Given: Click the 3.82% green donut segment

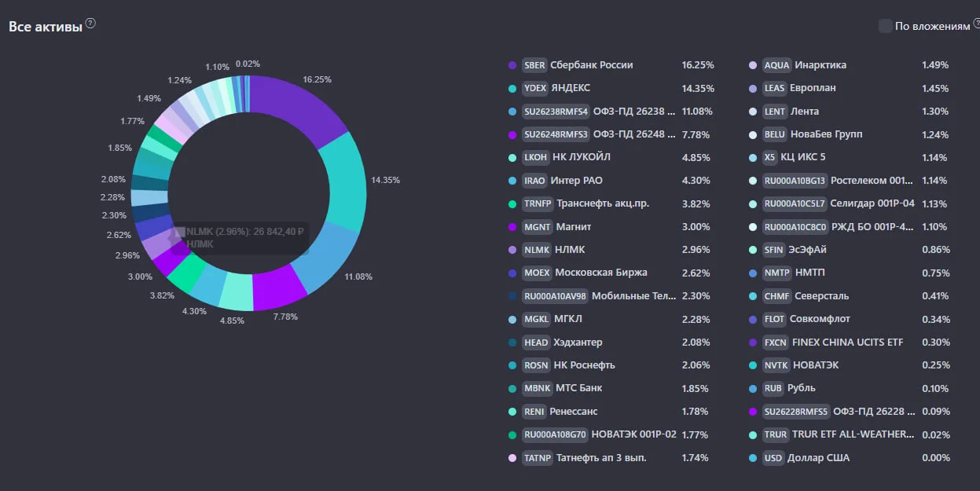Looking at the screenshot, I should [186, 271].
